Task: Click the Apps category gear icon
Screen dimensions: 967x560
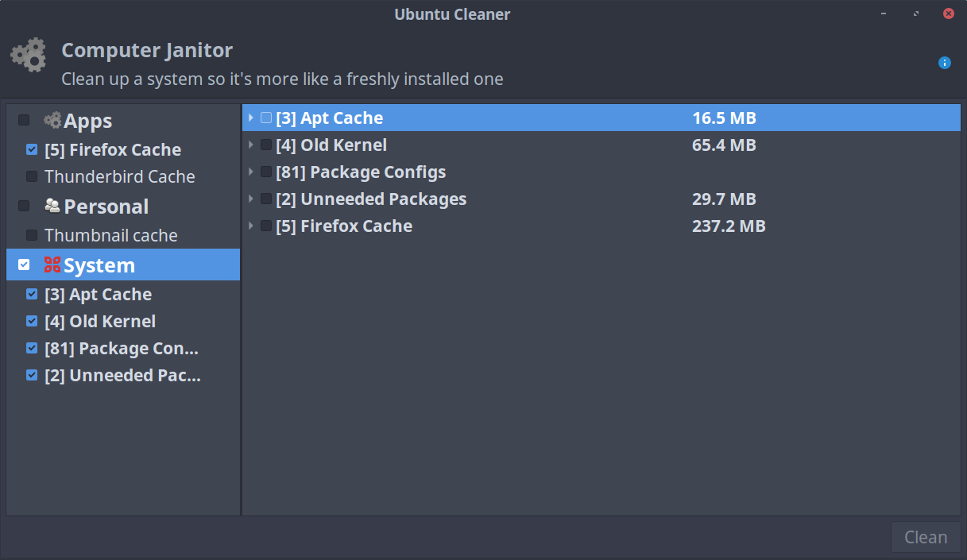Action: point(52,120)
